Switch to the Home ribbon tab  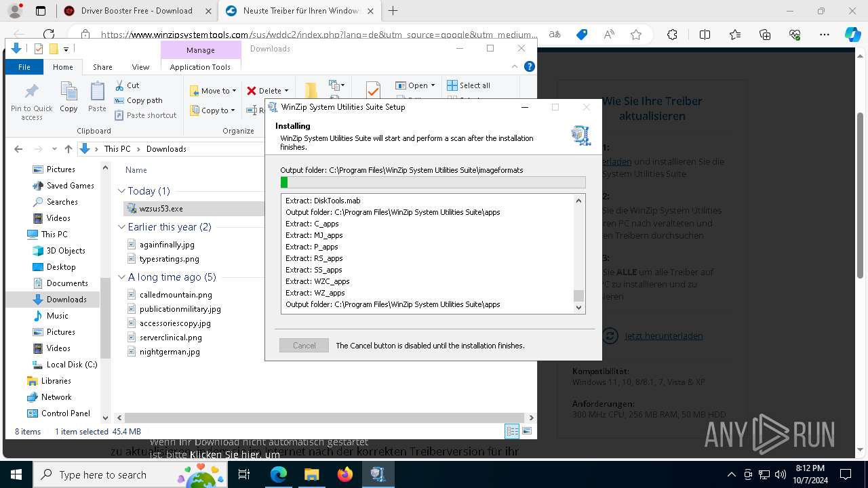pos(62,67)
